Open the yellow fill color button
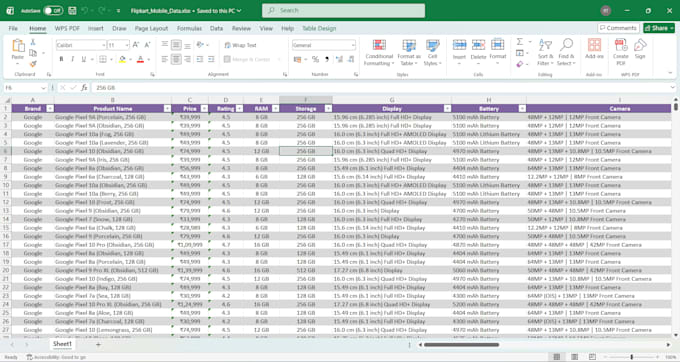The height and width of the screenshot is (362, 680). (122, 59)
